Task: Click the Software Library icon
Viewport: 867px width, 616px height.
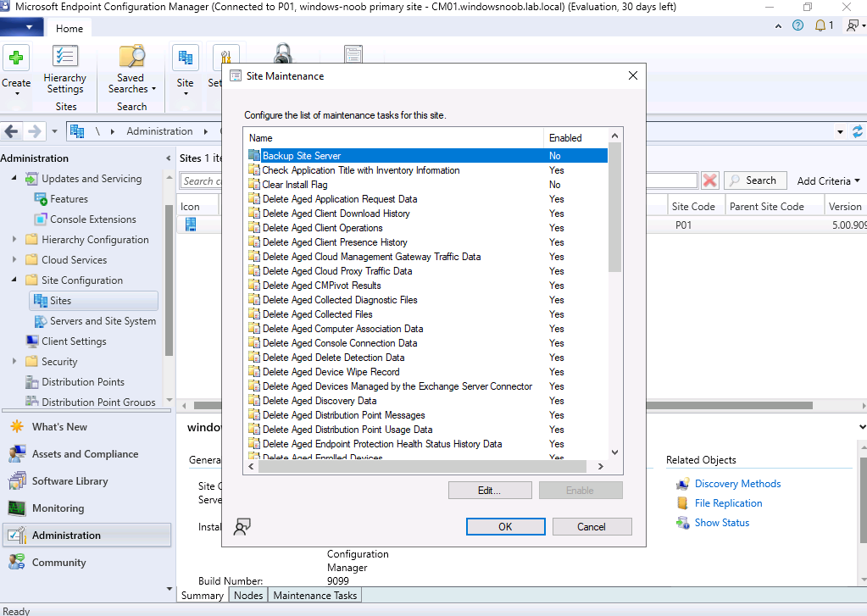Action: (17, 480)
